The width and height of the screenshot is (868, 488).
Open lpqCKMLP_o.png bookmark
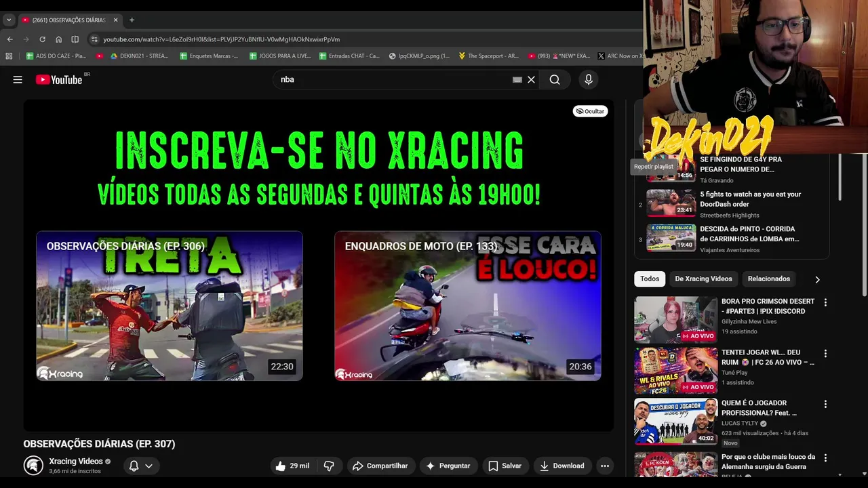[419, 56]
